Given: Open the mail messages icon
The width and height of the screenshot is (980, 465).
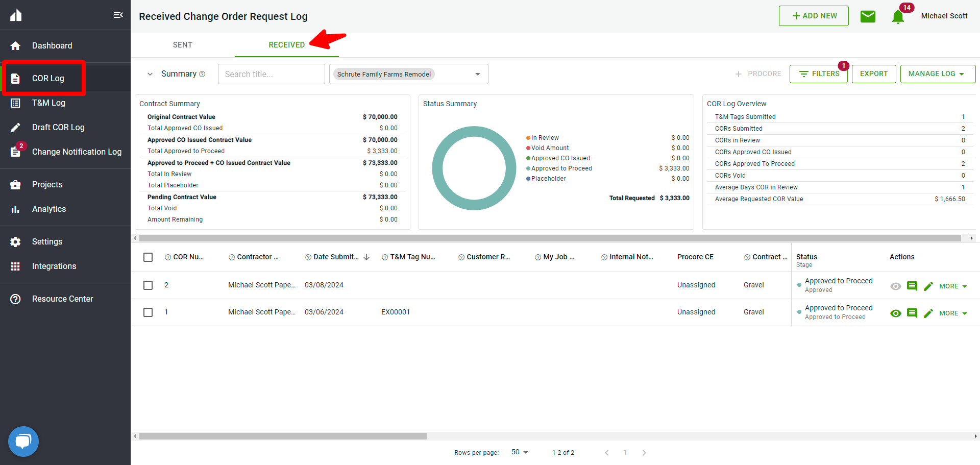Looking at the screenshot, I should click(868, 16).
